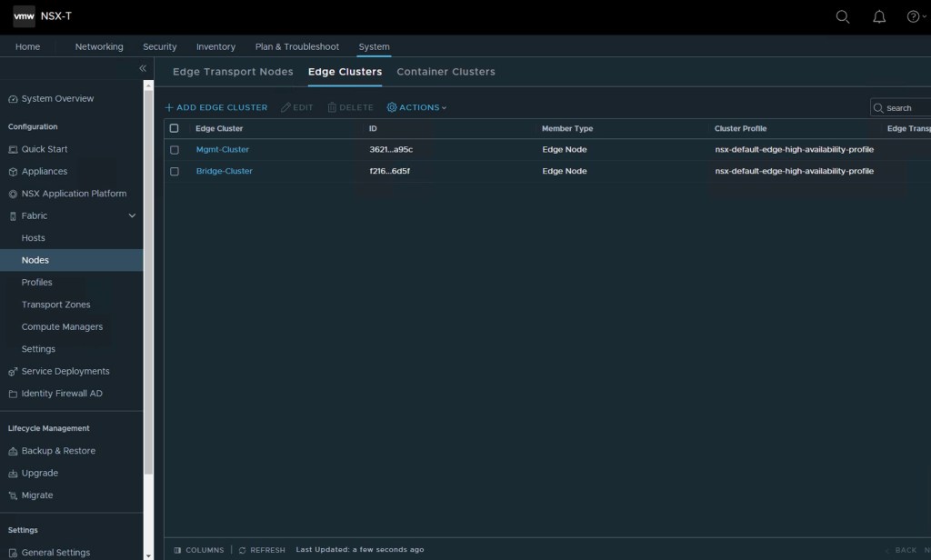Screen dimensions: 931x560
Task: Click Add Edge Cluster button
Action: (216, 107)
